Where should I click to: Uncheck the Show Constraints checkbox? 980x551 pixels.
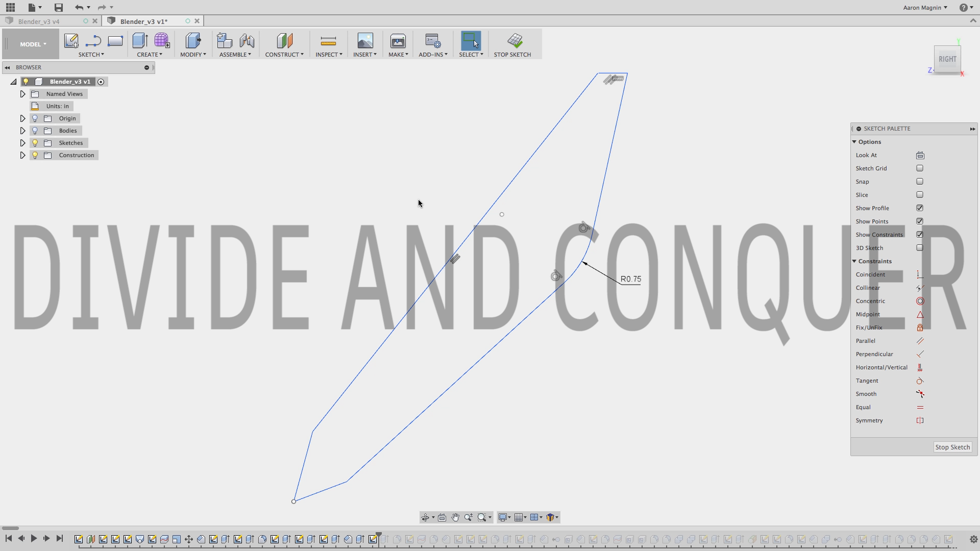pos(920,235)
